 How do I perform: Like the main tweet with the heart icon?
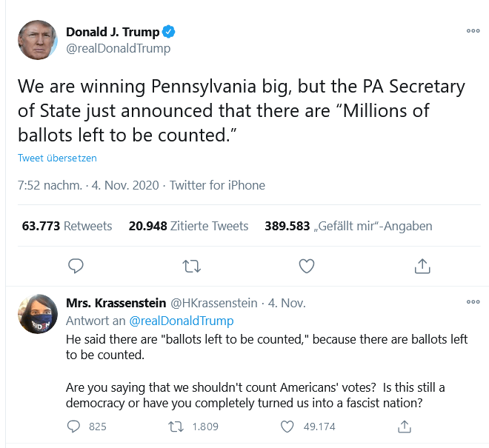[x=306, y=265]
